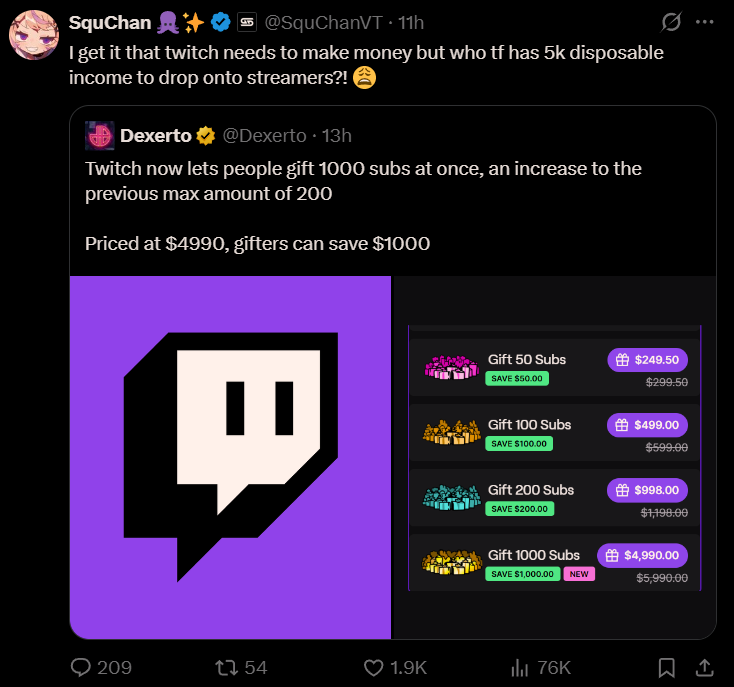Click SquChan's profile avatar
This screenshot has width=734, height=687.
[x=32, y=35]
